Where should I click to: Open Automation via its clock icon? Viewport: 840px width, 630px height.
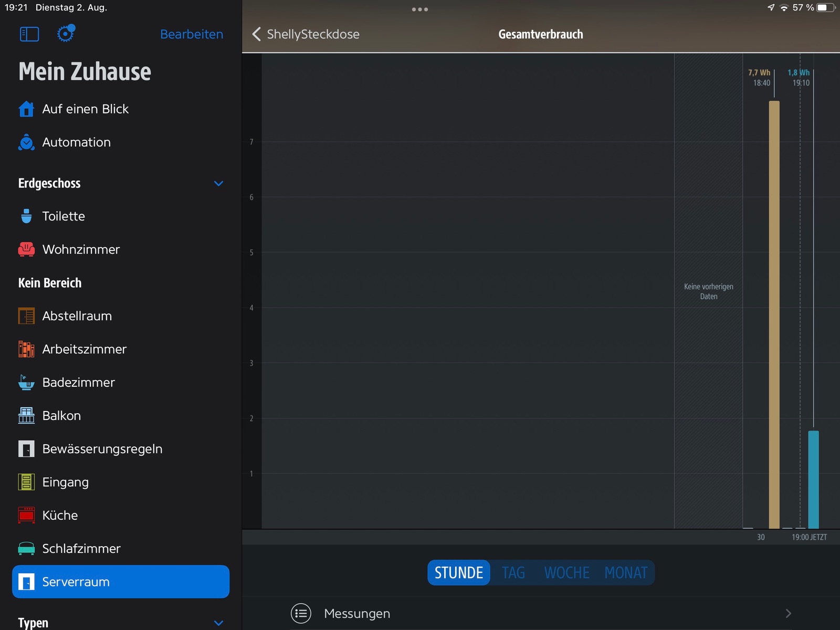click(x=26, y=142)
